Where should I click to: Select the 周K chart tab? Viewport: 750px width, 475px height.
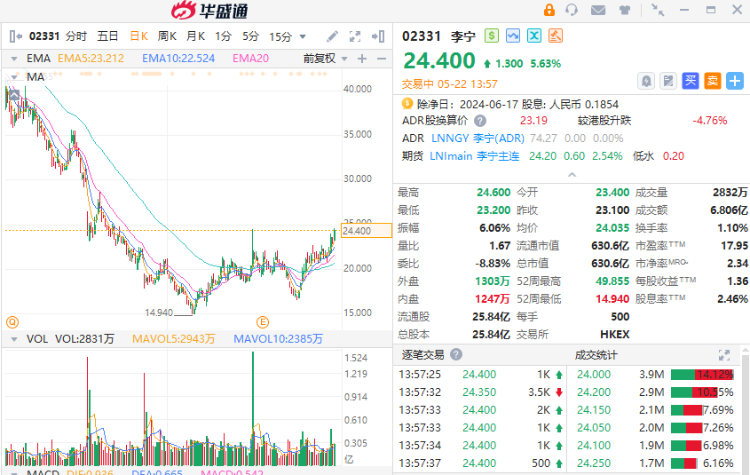(x=167, y=36)
